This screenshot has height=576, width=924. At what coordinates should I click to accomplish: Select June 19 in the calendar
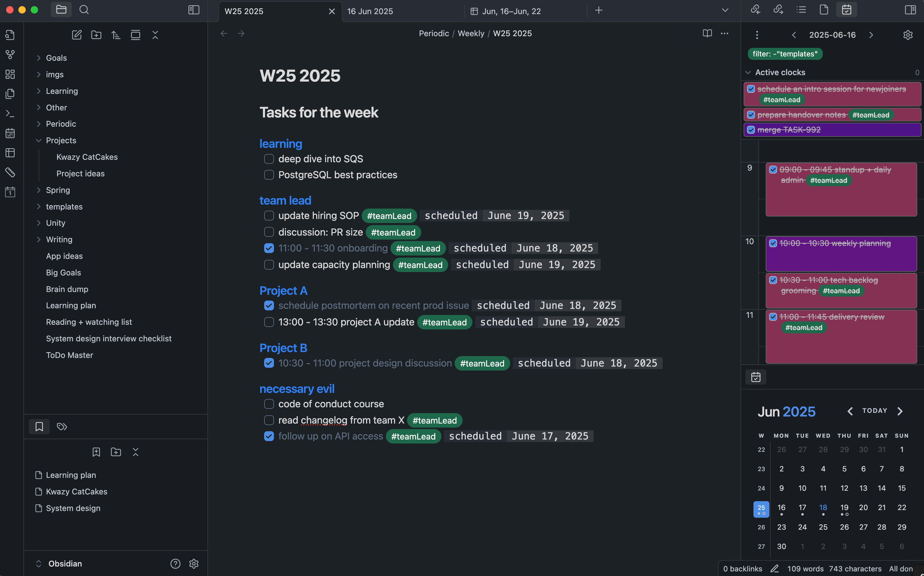844,508
